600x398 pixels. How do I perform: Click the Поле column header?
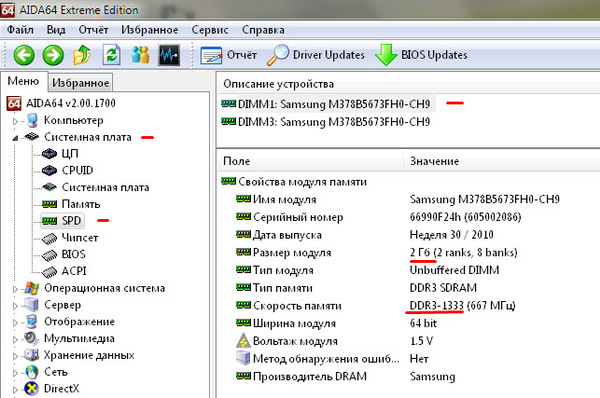coord(310,161)
